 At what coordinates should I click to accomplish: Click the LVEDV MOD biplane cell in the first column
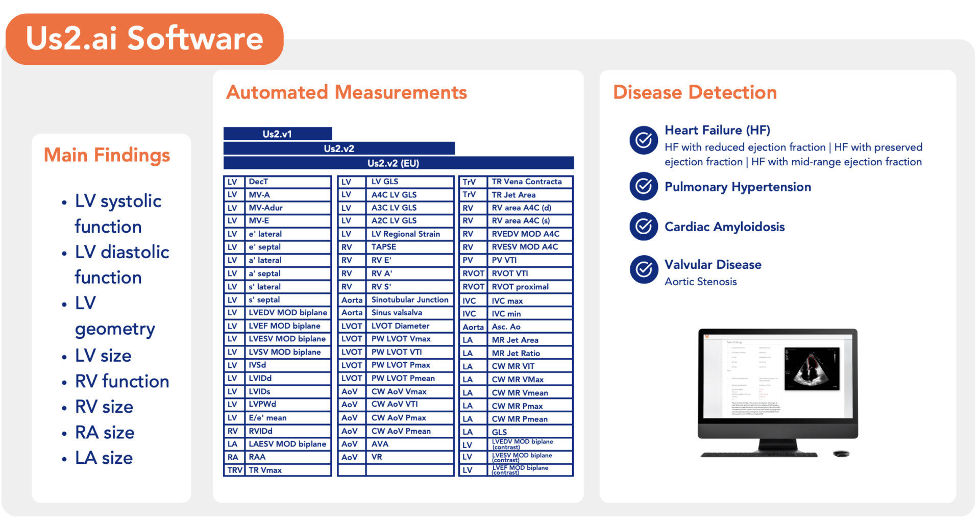click(x=288, y=312)
